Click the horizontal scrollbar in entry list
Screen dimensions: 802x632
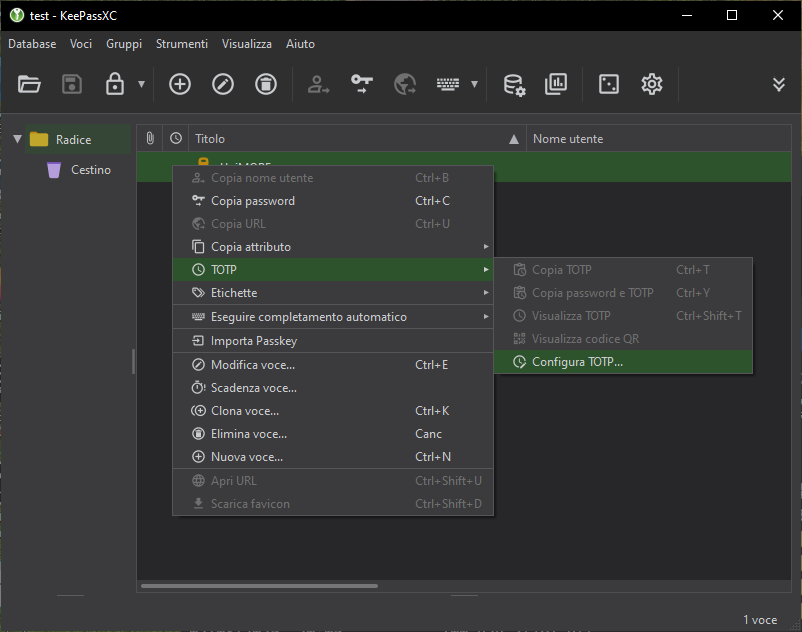[260, 586]
